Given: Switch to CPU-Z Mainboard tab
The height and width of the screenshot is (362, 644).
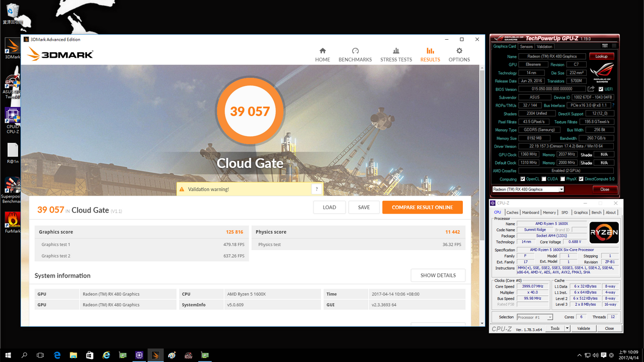Looking at the screenshot, I should [530, 212].
